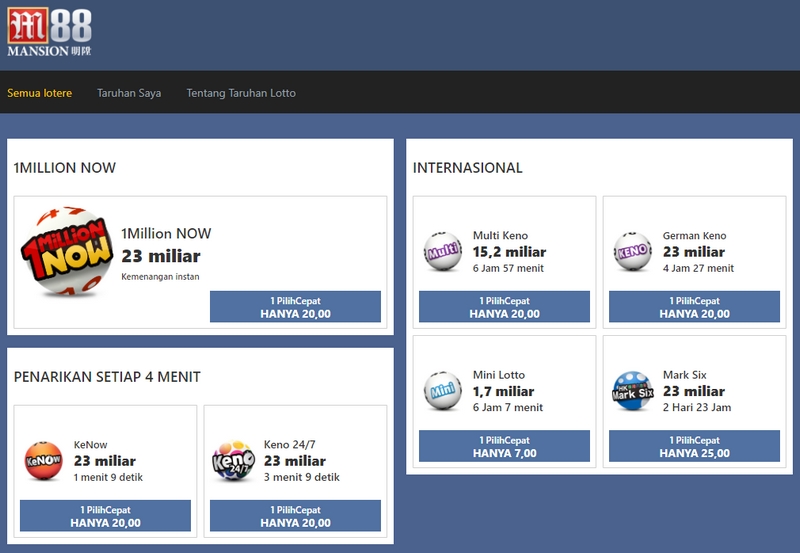Click the 6 Jam 57 menit countdown

pos(508,268)
